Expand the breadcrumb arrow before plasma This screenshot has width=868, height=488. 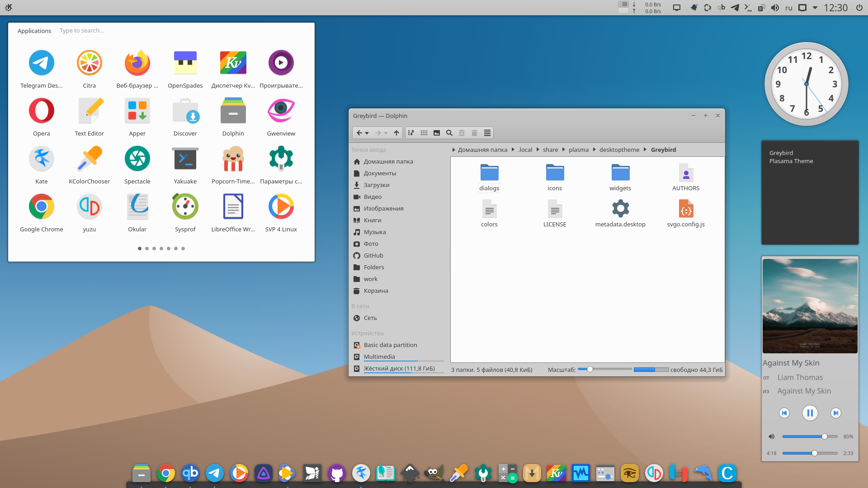point(563,150)
